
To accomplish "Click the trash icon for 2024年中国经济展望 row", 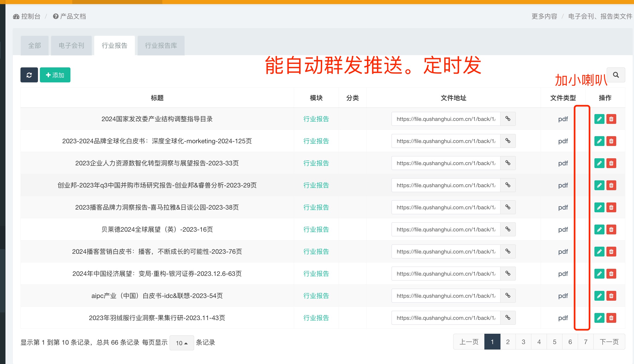I will (611, 274).
